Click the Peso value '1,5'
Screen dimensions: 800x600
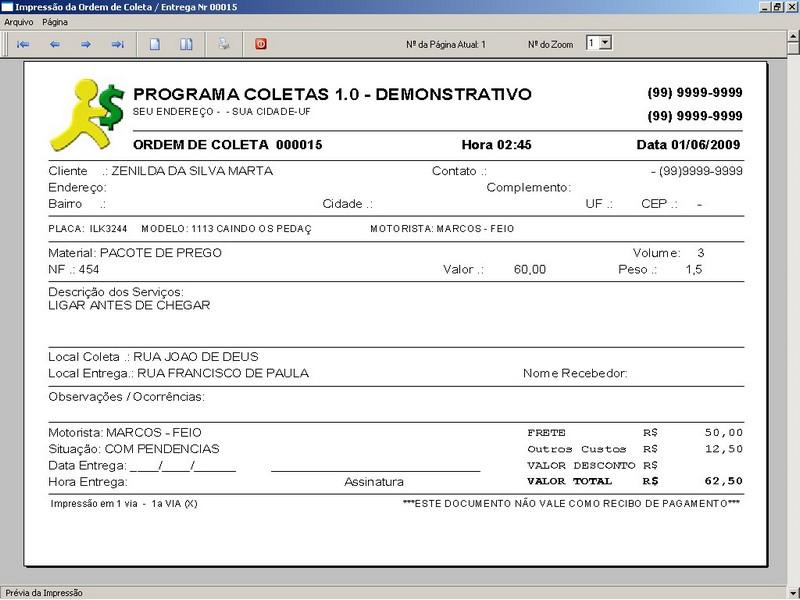[x=694, y=269]
